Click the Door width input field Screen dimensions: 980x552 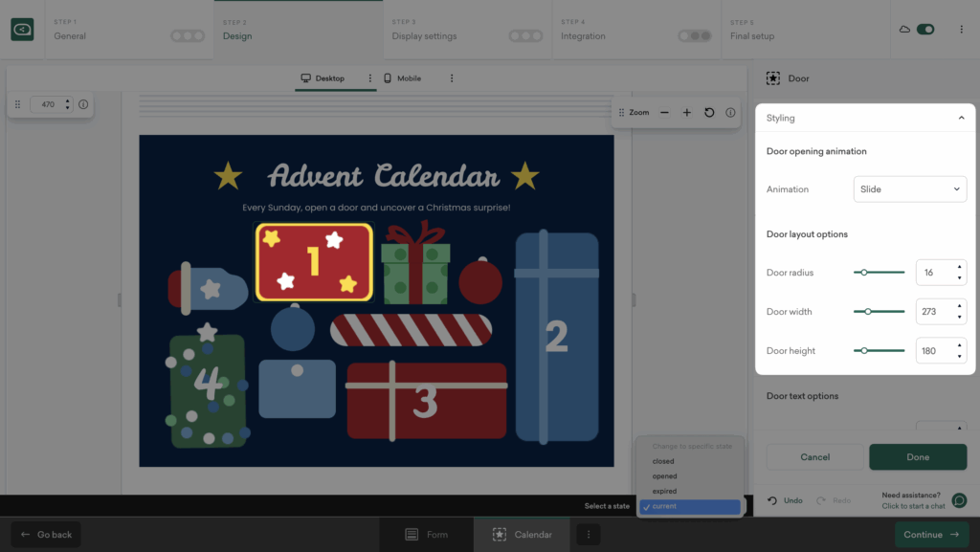(933, 312)
